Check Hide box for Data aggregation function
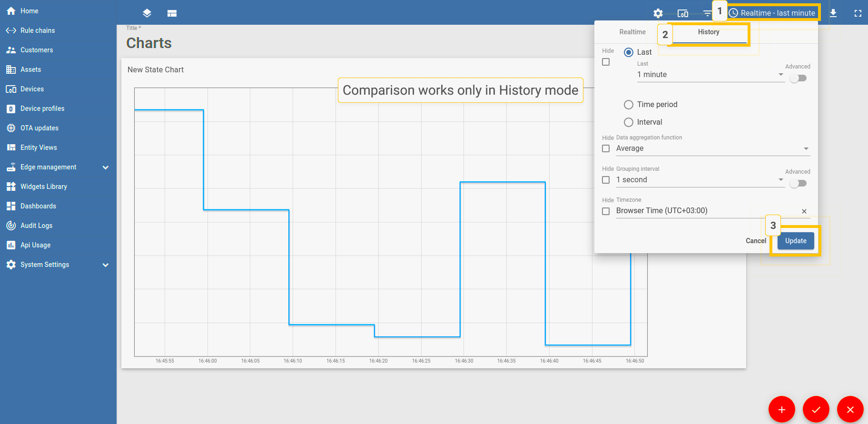Screen dimensions: 868x424 (x=606, y=148)
